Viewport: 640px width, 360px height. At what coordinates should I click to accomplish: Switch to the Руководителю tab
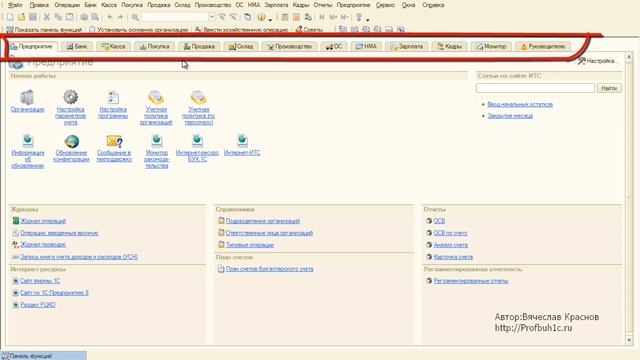(543, 47)
